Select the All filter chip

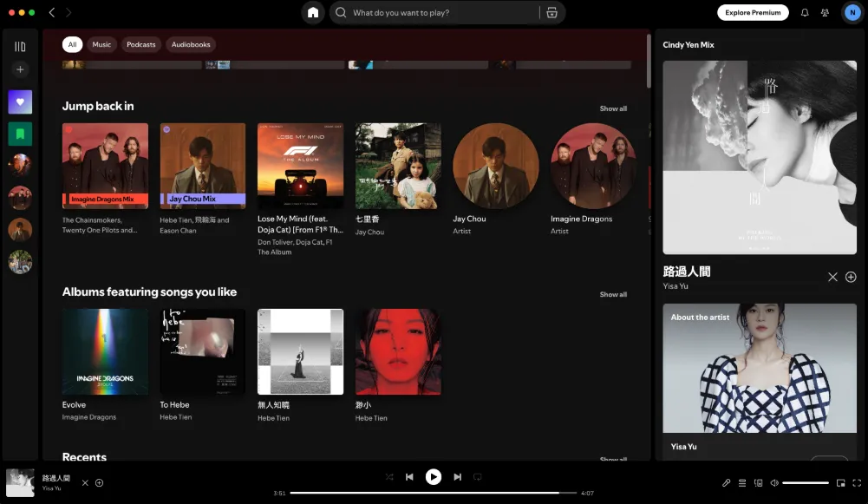(x=73, y=44)
